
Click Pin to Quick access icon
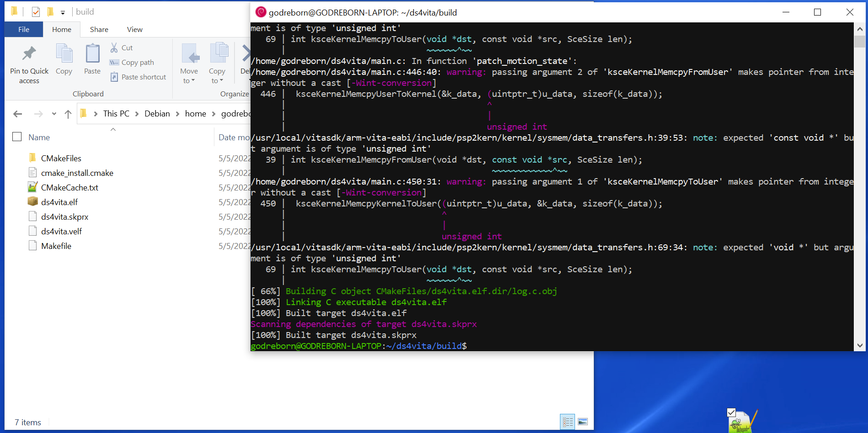tap(29, 53)
